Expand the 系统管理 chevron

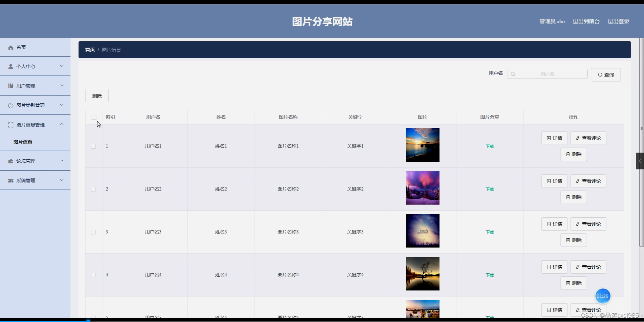coord(62,180)
